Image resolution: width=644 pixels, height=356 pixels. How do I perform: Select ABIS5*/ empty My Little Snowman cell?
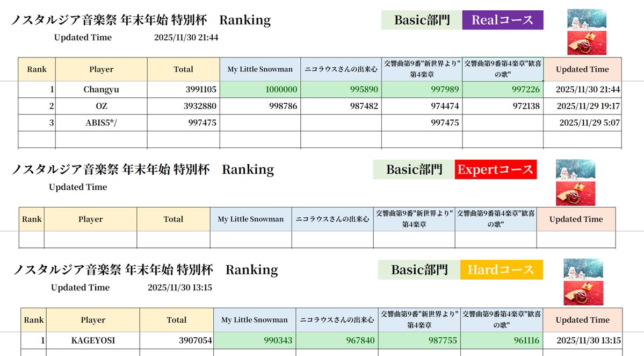[x=260, y=123]
